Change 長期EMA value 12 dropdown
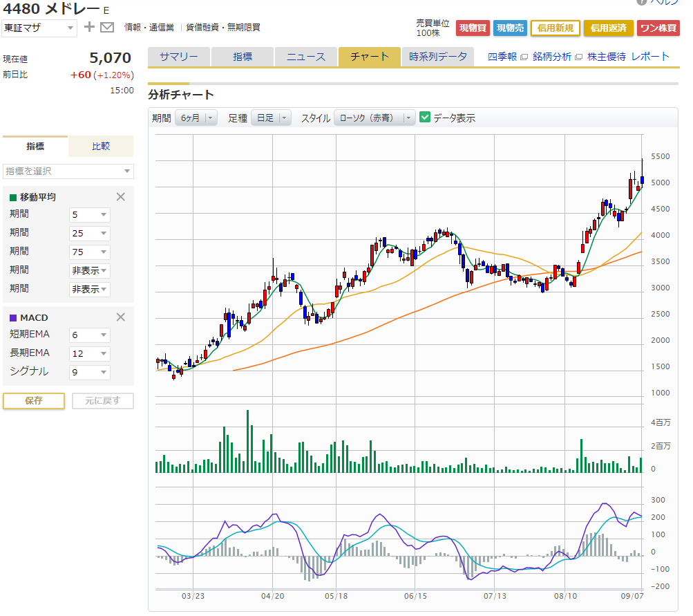693x616 pixels. pos(90,354)
